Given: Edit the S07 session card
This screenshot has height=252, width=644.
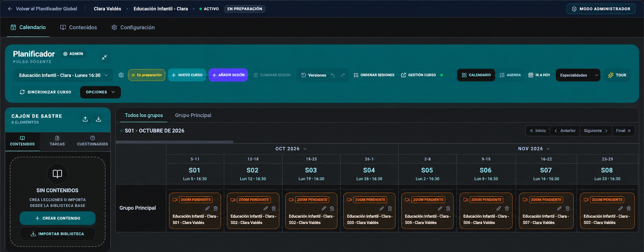Looking at the screenshot, I should tap(559, 208).
